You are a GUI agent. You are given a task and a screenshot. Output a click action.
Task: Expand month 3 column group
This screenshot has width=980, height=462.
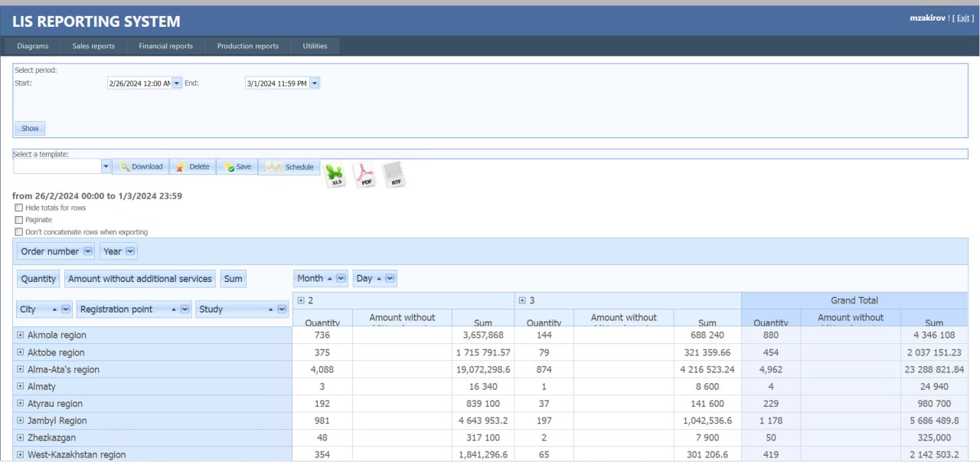[522, 300]
